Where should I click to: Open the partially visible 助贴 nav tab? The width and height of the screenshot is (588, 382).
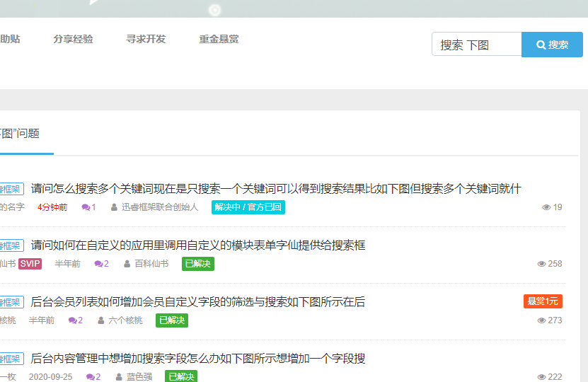pos(10,39)
